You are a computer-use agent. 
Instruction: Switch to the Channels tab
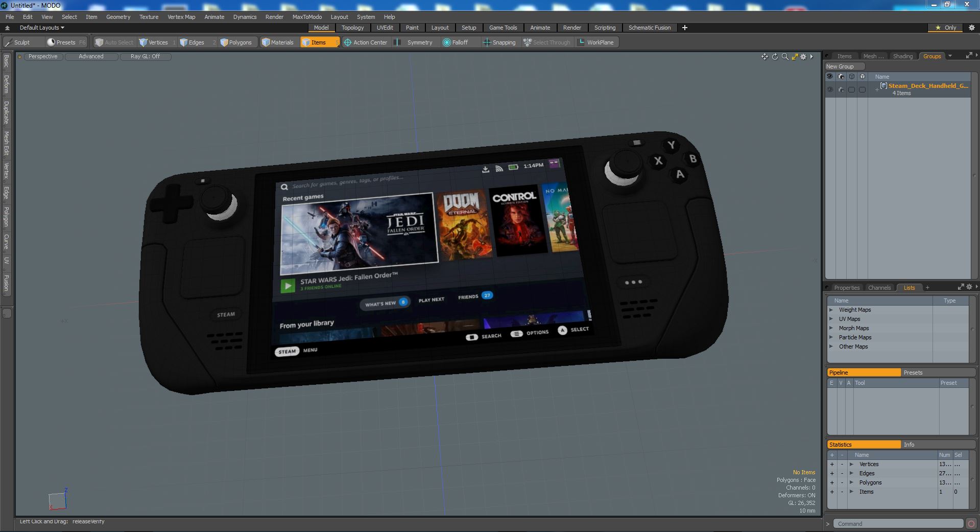[x=879, y=288]
